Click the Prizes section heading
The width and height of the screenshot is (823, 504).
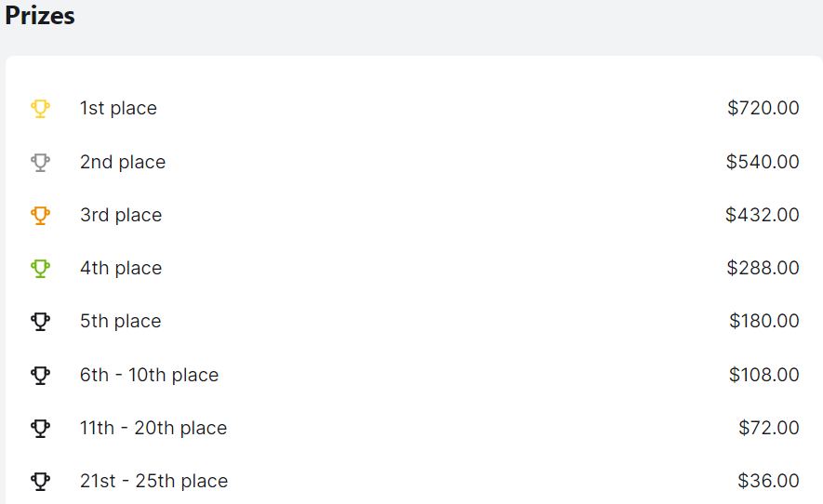coord(40,15)
